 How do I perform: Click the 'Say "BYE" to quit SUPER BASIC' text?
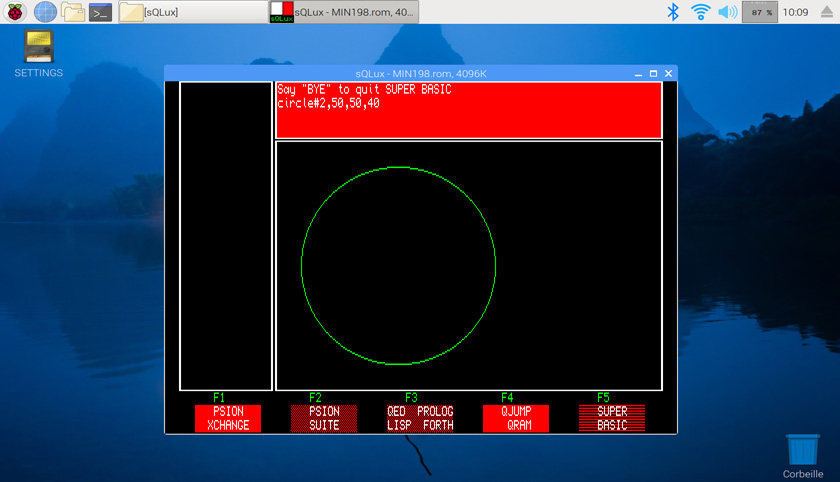pyautogui.click(x=364, y=89)
